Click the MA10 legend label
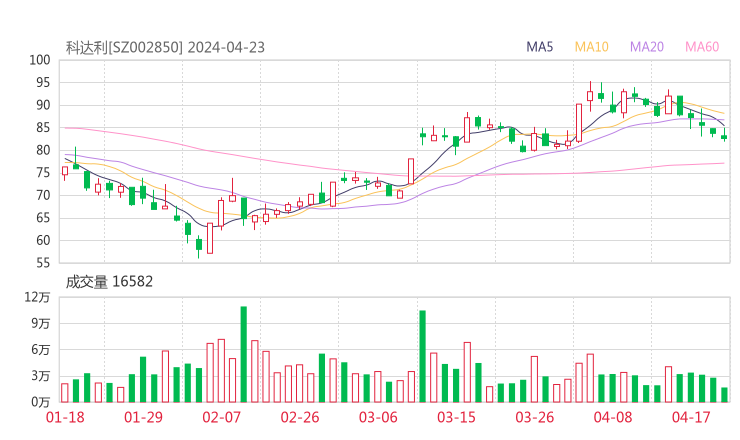Viewport: 740px width, 440px height. coord(591,47)
